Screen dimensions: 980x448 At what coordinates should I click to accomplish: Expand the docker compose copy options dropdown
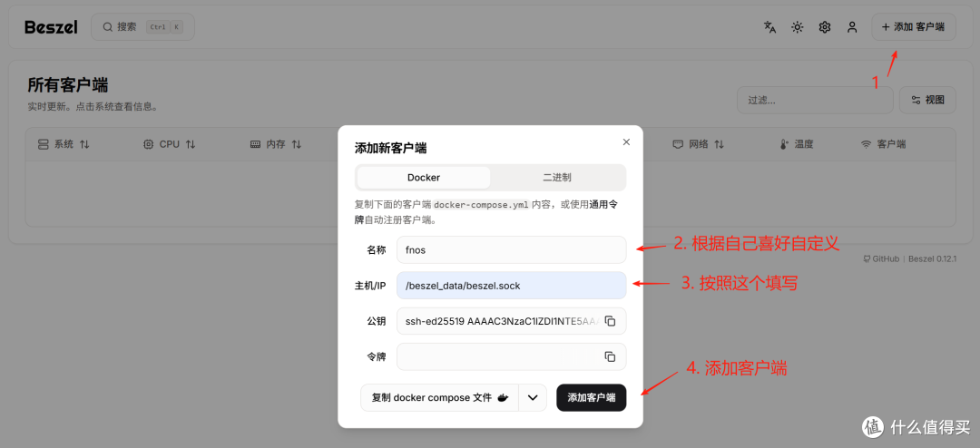point(533,398)
